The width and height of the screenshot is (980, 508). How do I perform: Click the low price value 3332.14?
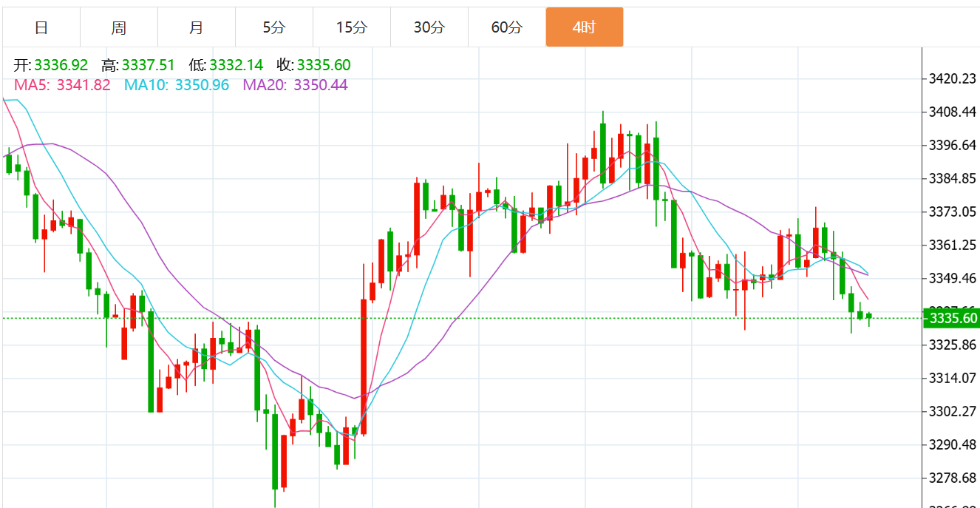coord(236,65)
